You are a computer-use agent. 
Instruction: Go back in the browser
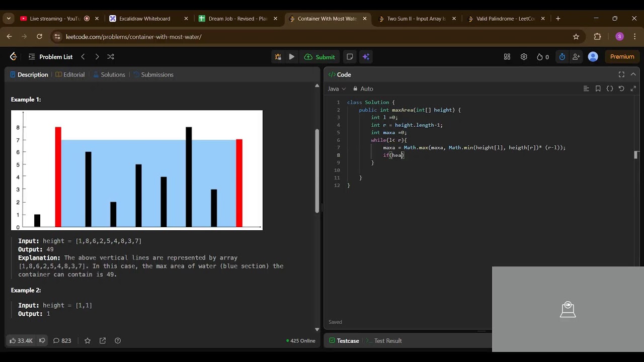tap(9, 37)
